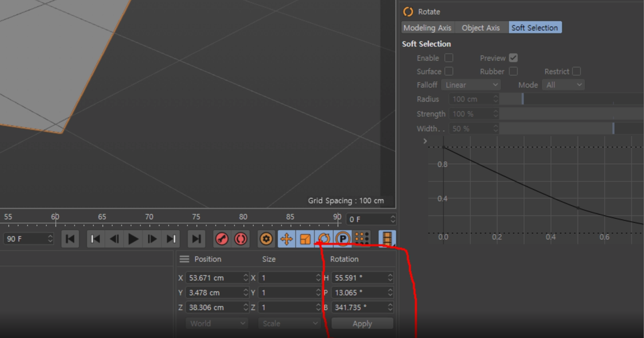Viewport: 644px width, 338px height.
Task: Click the Rotation H value field
Action: point(359,278)
